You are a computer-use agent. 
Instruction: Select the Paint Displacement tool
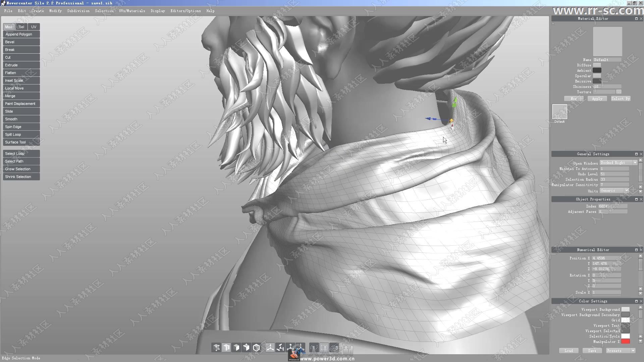pyautogui.click(x=20, y=104)
